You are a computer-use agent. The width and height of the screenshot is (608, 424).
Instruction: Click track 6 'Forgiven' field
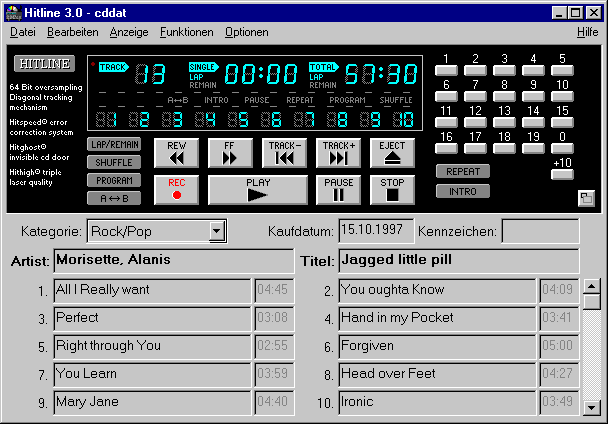click(x=437, y=347)
